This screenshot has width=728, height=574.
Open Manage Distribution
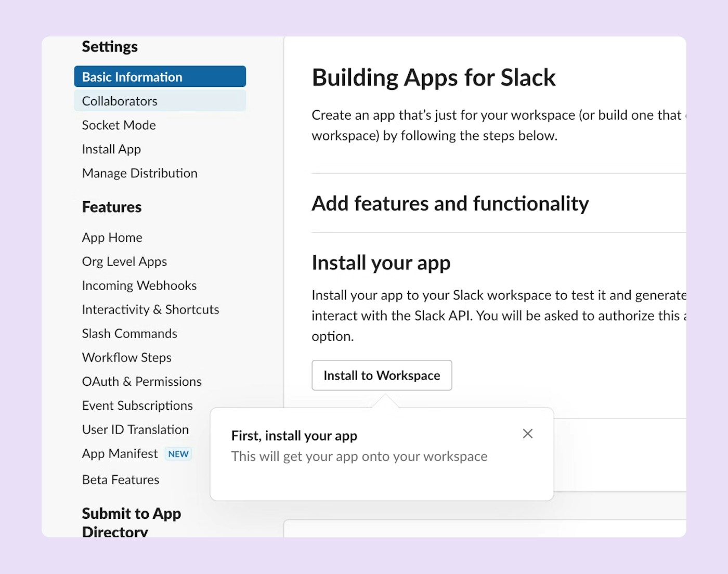139,173
